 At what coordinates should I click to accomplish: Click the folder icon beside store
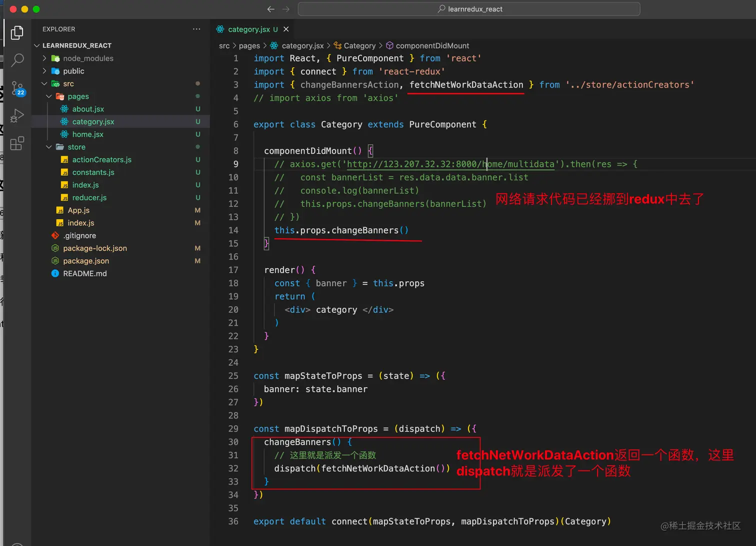(60, 147)
